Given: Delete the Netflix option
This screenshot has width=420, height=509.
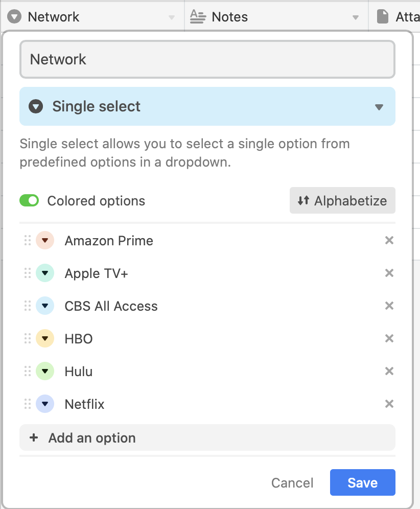Looking at the screenshot, I should (389, 404).
